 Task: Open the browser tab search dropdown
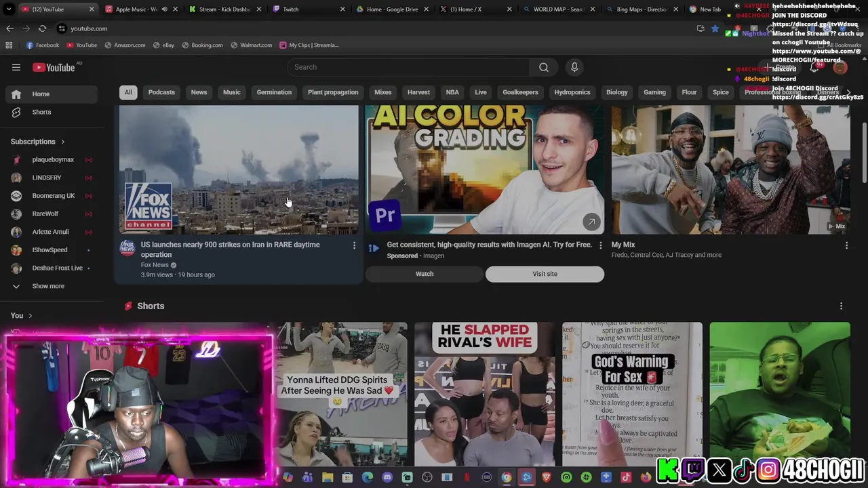[9, 9]
